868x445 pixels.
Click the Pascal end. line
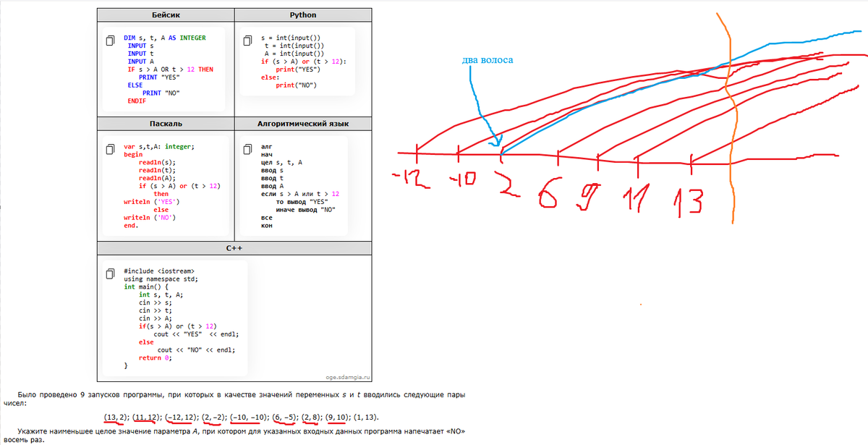point(131,225)
